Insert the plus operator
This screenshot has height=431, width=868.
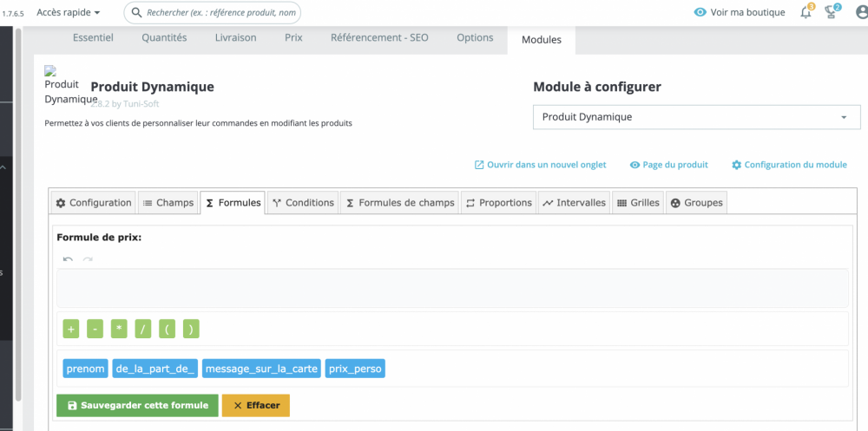[x=71, y=329]
